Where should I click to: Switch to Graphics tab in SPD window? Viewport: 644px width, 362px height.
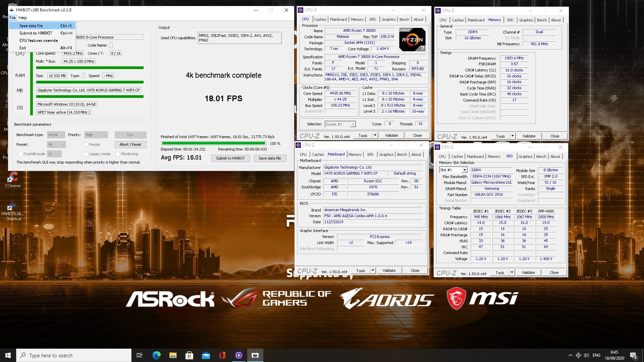click(x=525, y=157)
